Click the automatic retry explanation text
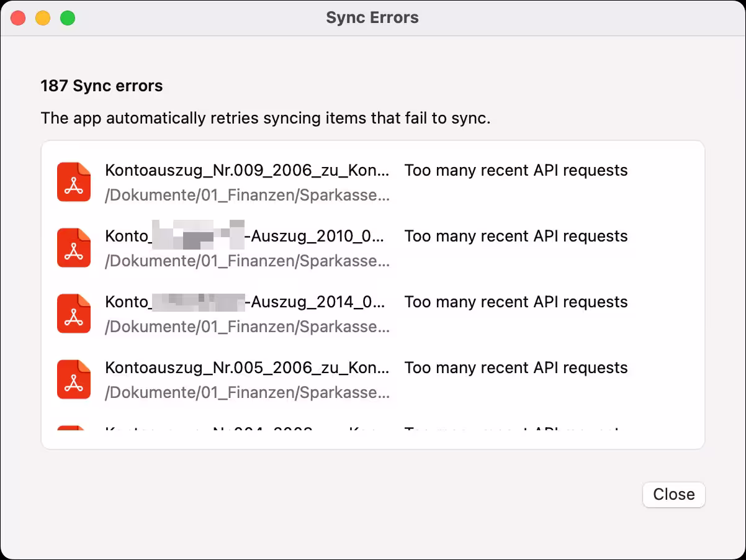Viewport: 746px width, 560px height. pos(266,118)
